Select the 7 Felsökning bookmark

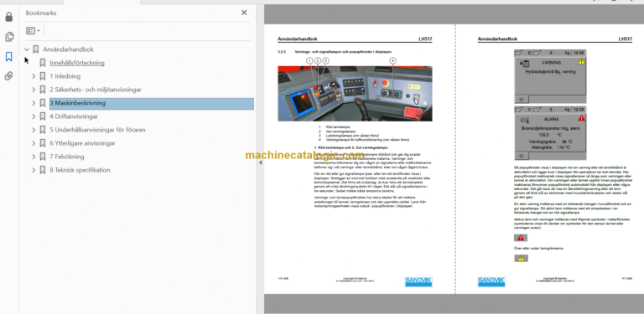pyautogui.click(x=67, y=157)
